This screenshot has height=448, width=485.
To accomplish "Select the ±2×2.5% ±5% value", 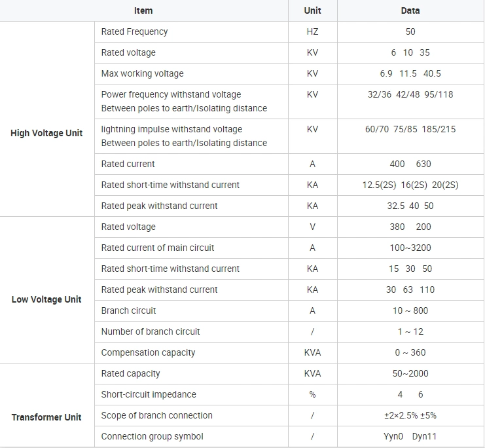I will coord(410,415).
